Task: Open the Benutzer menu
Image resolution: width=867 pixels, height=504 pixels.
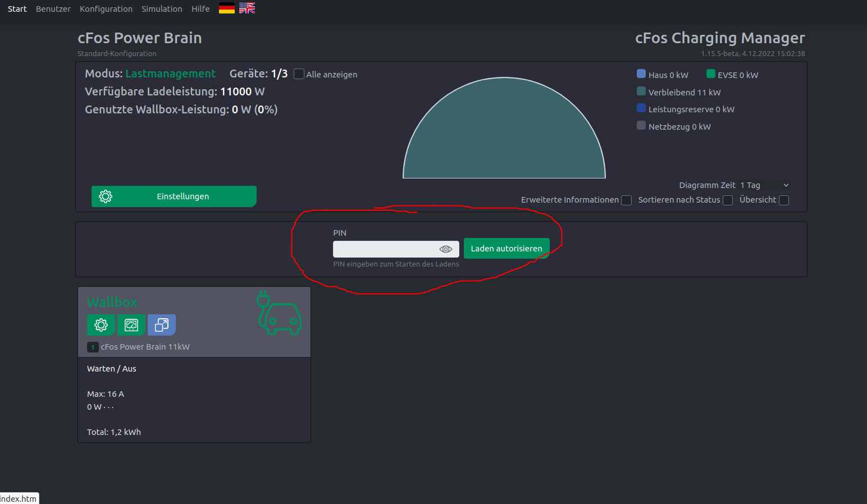Action: point(53,9)
